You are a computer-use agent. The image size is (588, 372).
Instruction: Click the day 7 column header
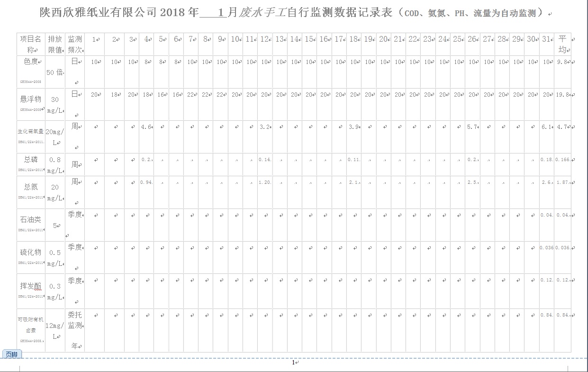click(192, 39)
